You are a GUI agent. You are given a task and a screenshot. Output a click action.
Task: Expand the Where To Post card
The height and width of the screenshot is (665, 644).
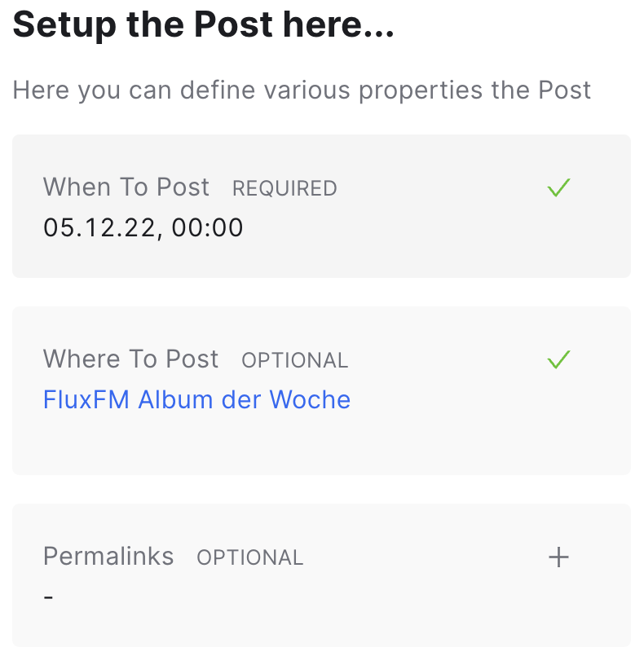pyautogui.click(x=321, y=390)
